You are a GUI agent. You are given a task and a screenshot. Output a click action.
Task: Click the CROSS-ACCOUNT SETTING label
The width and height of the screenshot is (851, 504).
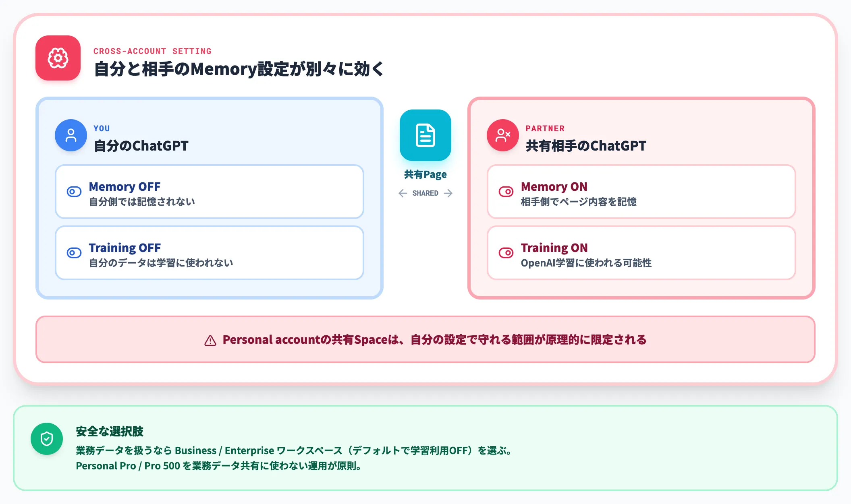pyautogui.click(x=152, y=51)
